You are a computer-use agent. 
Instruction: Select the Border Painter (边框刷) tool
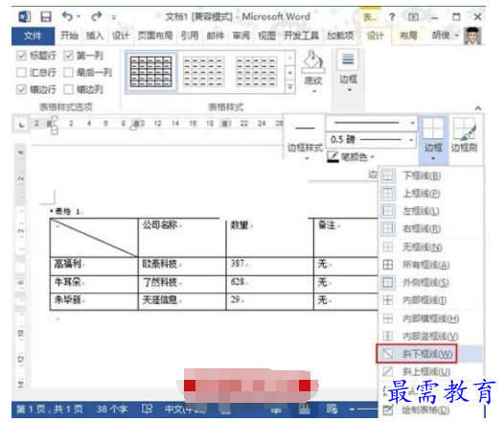[x=465, y=135]
